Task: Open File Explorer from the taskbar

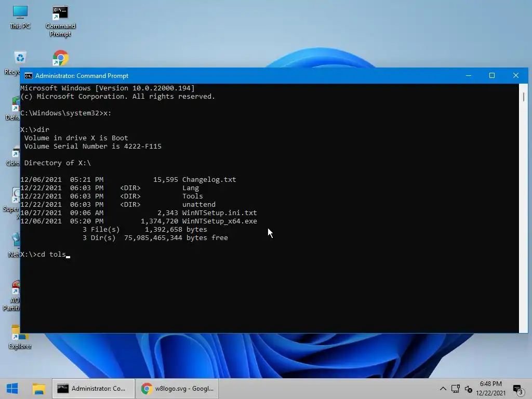Action: [38, 389]
